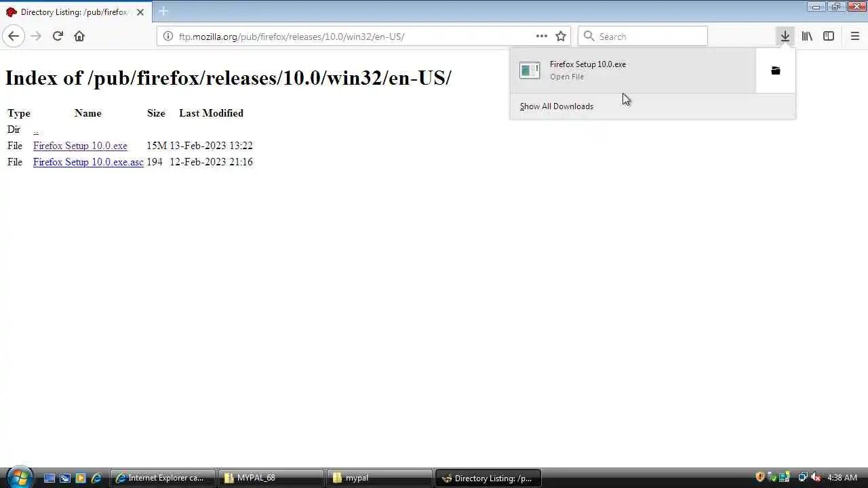Click the page heading 'Index of /pub/firefox/releases/10.0/win32/en-US/'
This screenshot has width=868, height=488.
click(x=229, y=78)
